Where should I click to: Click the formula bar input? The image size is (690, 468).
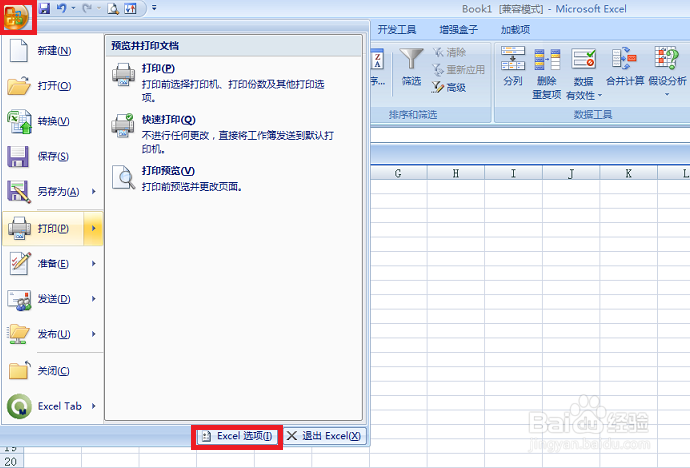pos(530,135)
